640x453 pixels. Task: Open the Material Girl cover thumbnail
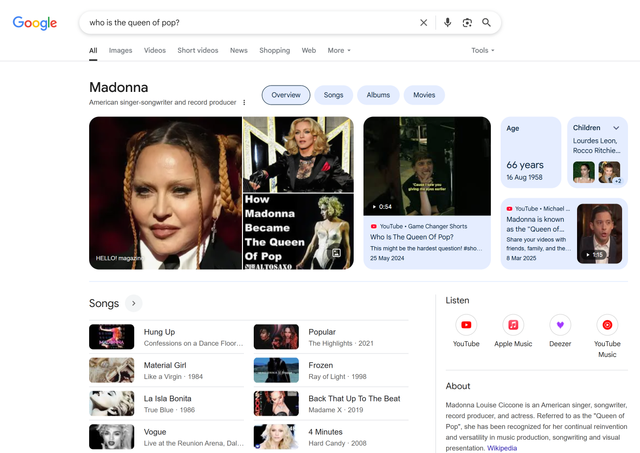click(111, 370)
